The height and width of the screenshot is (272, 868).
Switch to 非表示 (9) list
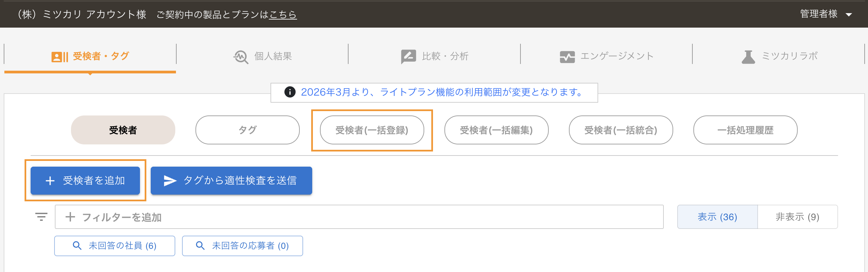[x=798, y=217]
